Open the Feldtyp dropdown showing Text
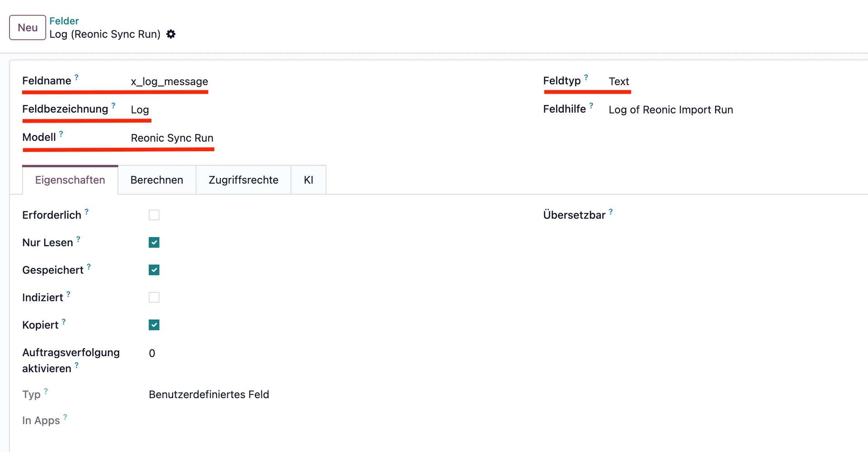The height and width of the screenshot is (452, 868). click(618, 81)
